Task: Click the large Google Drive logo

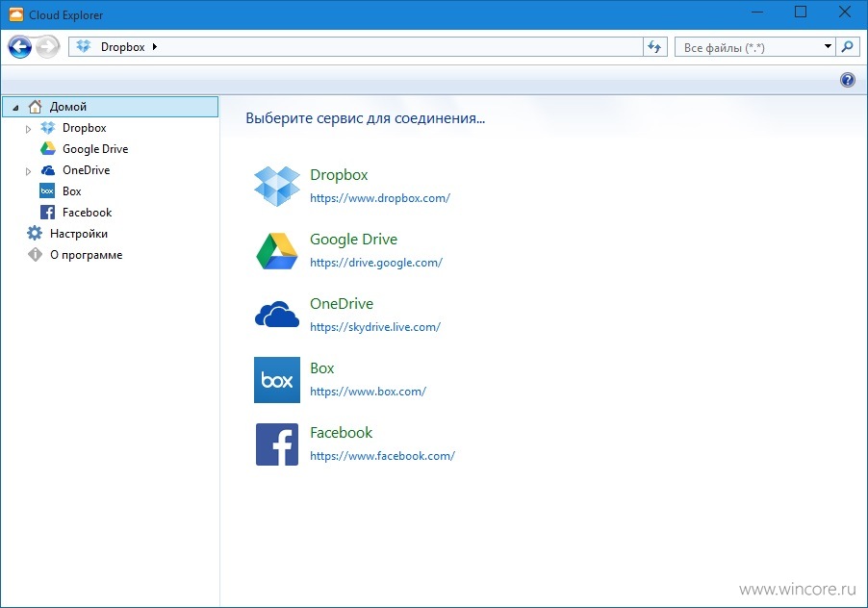Action: [277, 251]
